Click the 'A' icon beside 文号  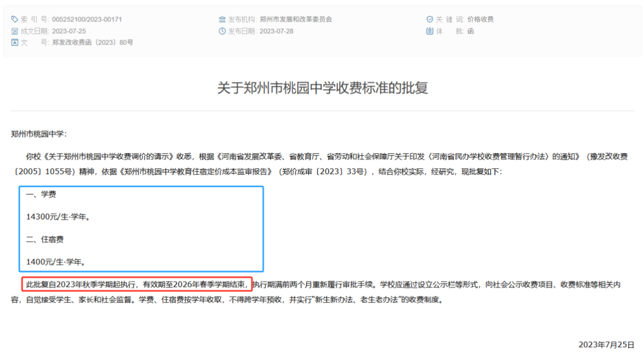click(15, 42)
